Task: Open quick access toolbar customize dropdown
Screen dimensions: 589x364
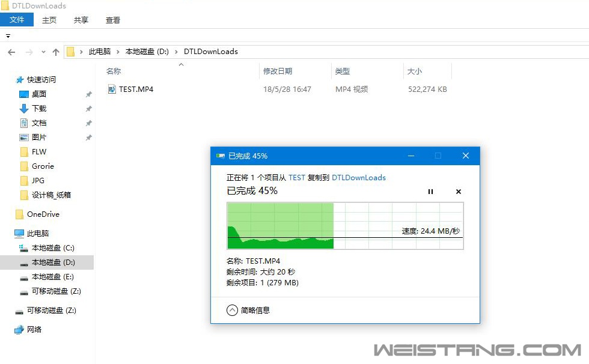Action: [8, 36]
